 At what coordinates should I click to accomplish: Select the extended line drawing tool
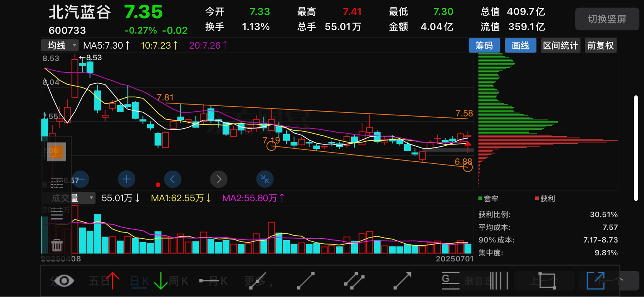(x=257, y=281)
